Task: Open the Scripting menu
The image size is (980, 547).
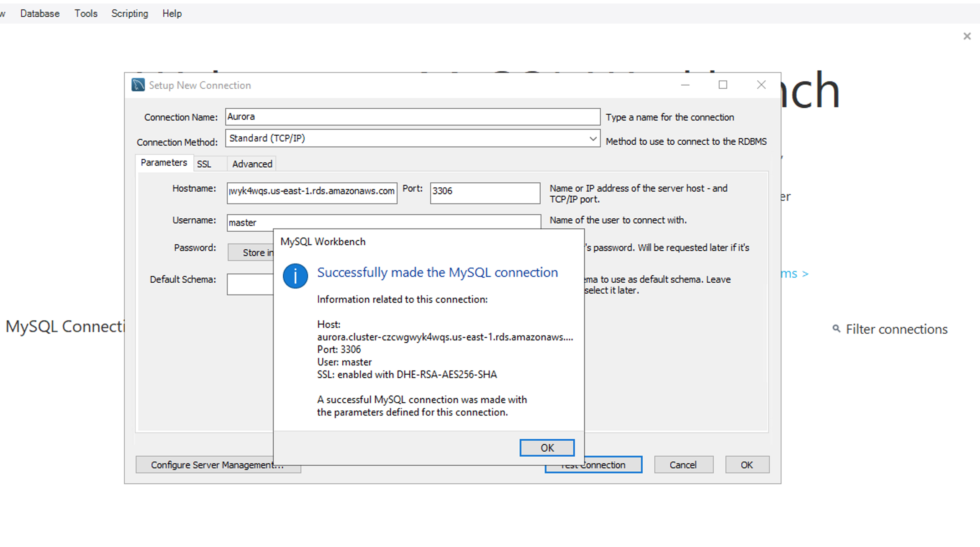Action: (x=130, y=13)
